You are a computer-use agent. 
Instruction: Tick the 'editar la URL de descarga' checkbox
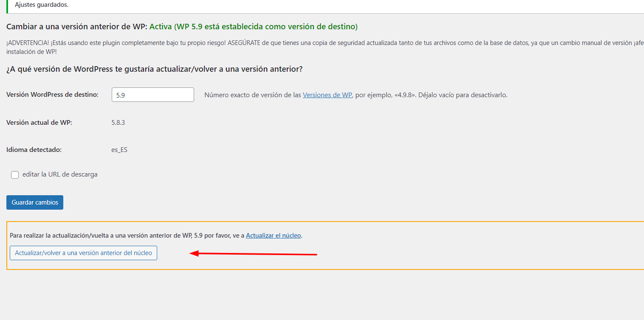(x=15, y=175)
